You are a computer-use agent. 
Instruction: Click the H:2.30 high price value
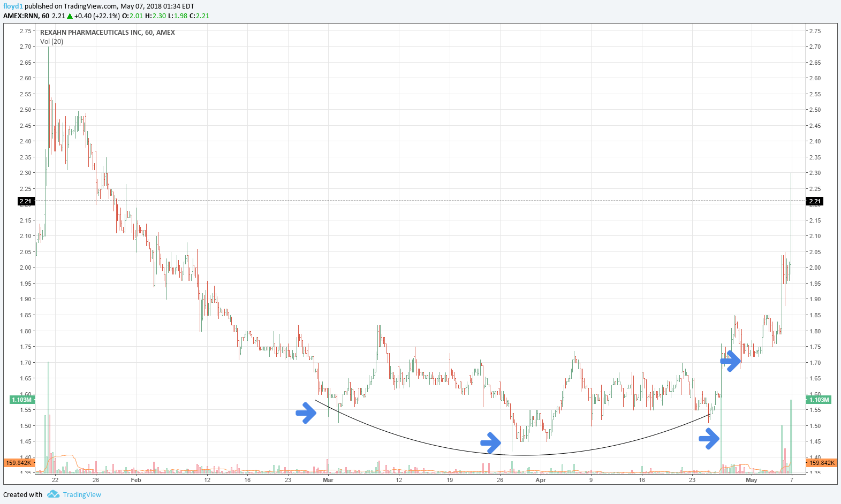(156, 16)
